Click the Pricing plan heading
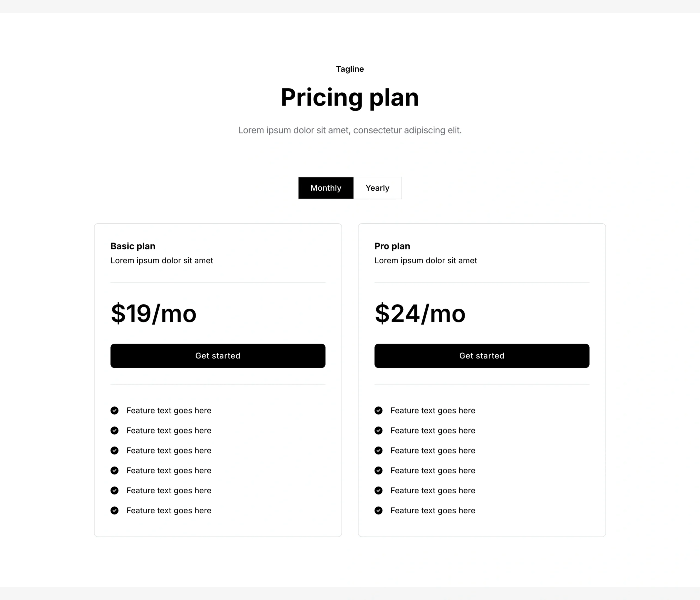The height and width of the screenshot is (600, 700). pos(350,97)
